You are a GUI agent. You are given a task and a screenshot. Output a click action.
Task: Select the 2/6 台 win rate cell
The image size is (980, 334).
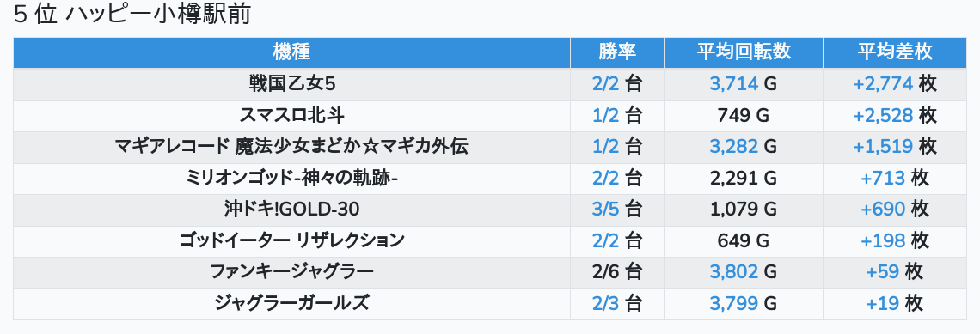click(617, 271)
